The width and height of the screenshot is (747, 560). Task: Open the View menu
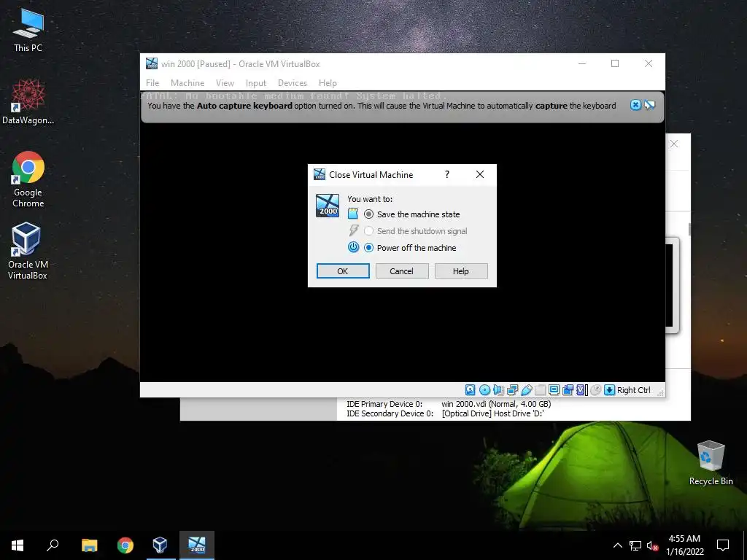(225, 83)
